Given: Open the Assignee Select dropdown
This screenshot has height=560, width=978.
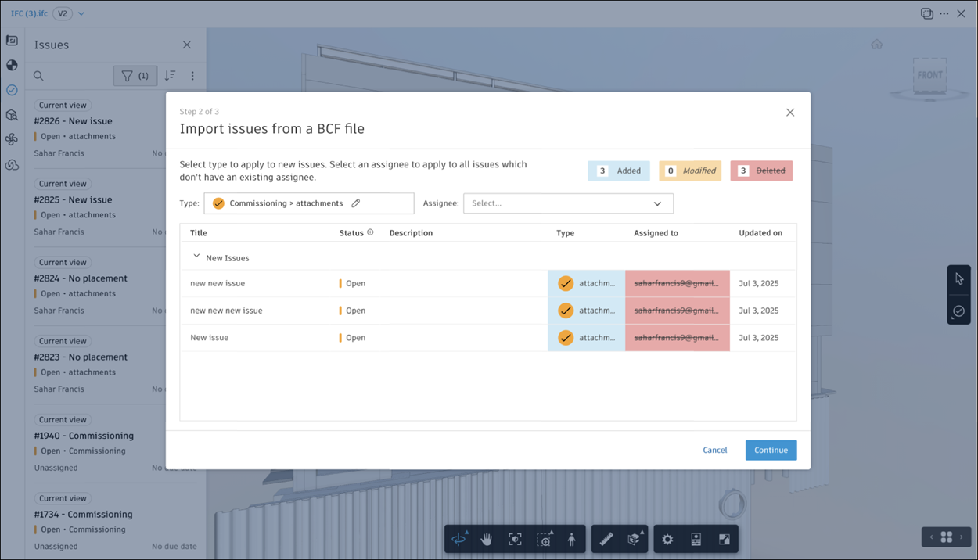Looking at the screenshot, I should [569, 203].
